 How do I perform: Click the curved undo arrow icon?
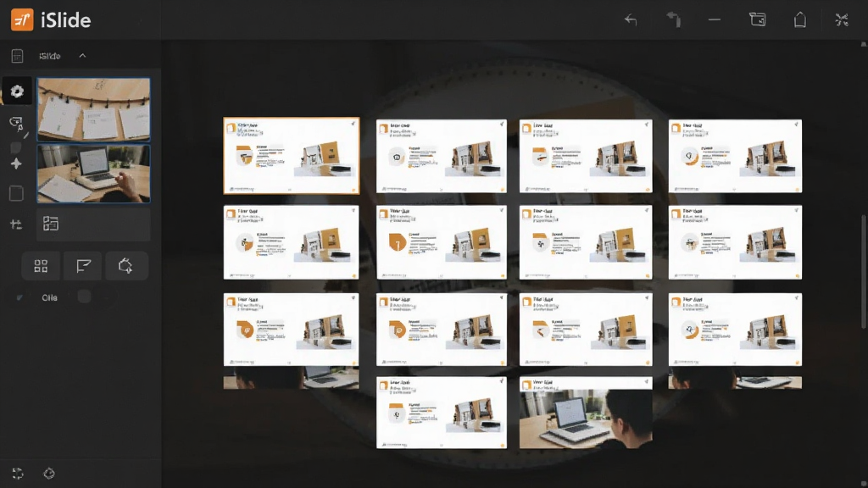(673, 20)
